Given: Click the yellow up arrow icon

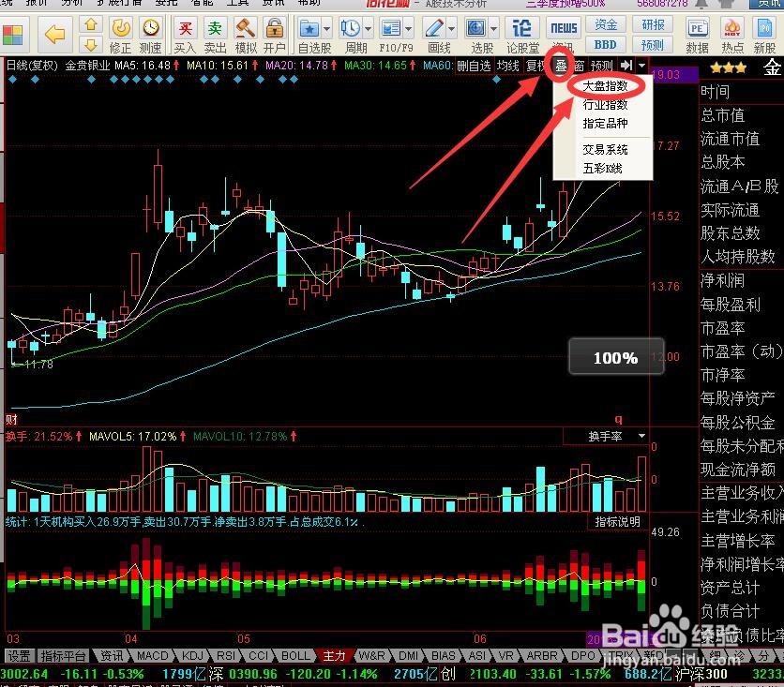Looking at the screenshot, I should click(91, 24).
